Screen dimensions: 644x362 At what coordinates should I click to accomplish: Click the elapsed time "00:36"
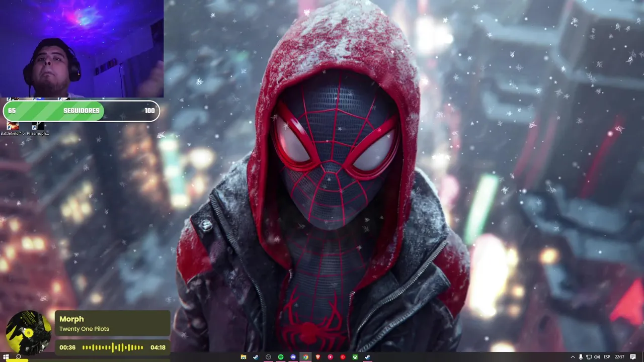pos(67,347)
